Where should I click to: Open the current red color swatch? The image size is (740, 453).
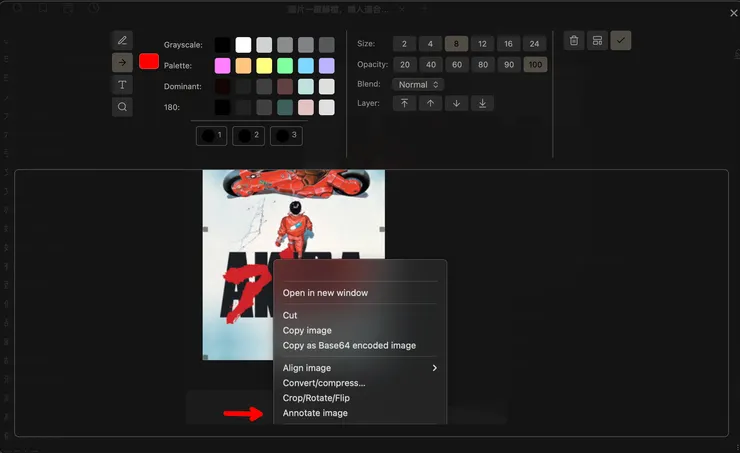pos(149,61)
